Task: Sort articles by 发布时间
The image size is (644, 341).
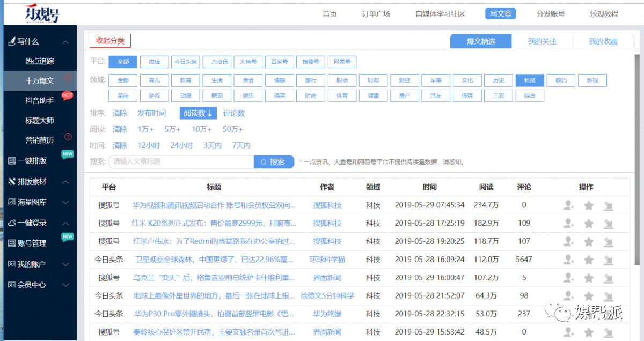Action: coord(152,113)
